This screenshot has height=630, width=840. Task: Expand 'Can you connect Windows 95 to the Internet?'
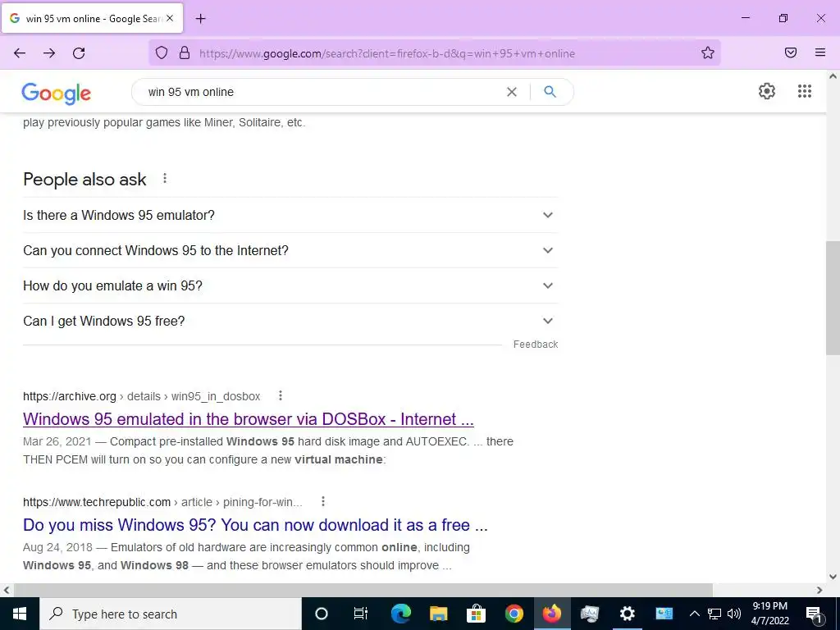click(290, 250)
